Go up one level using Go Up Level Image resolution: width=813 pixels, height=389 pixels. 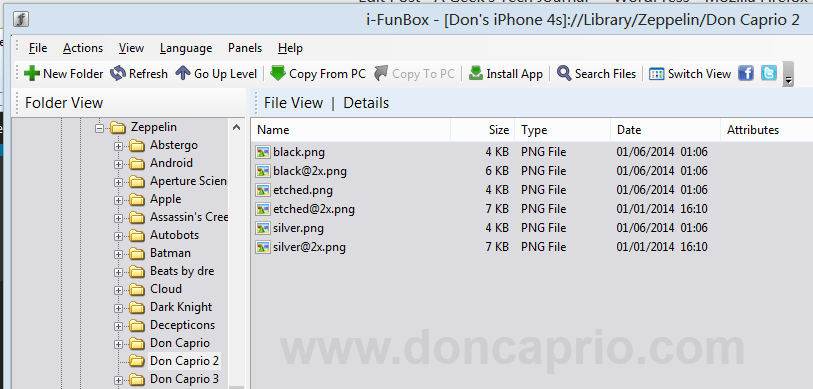point(216,74)
